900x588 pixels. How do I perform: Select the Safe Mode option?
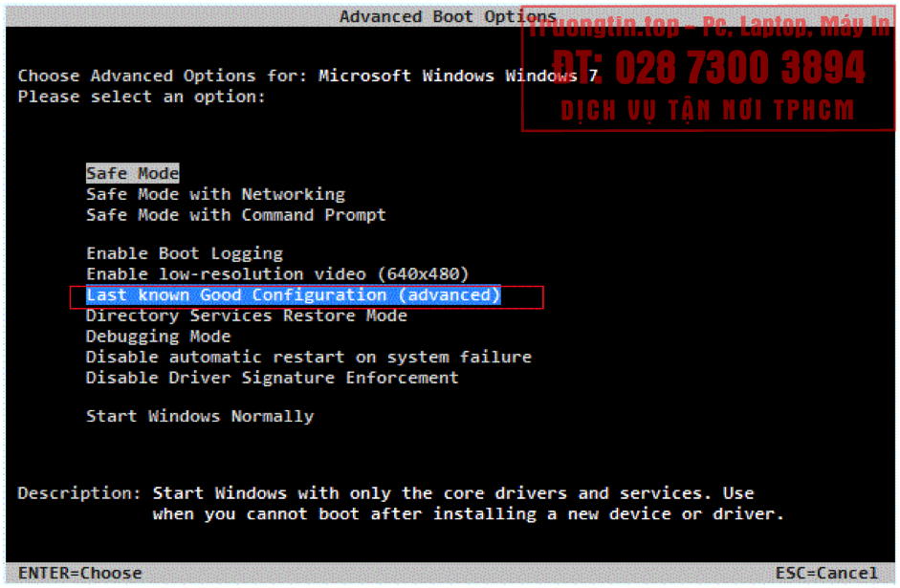click(132, 173)
